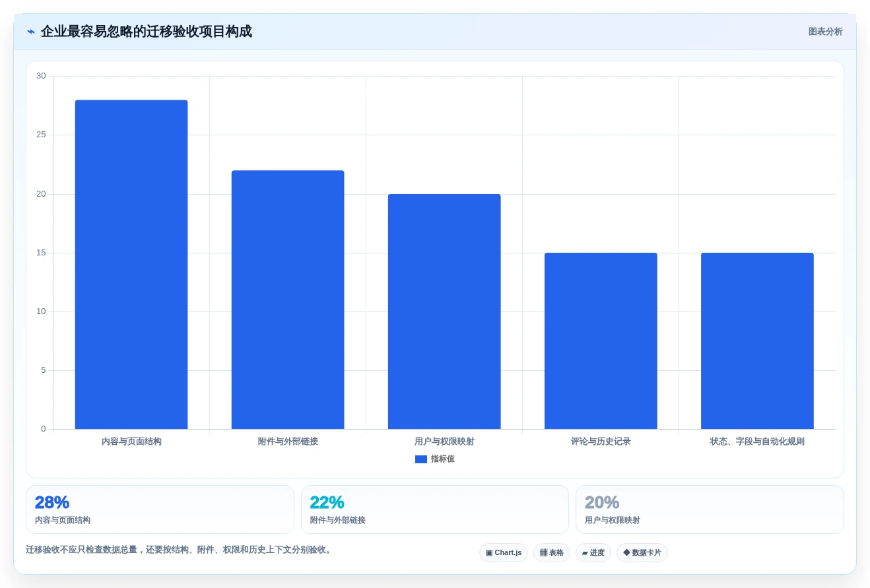870x588 pixels.
Task: Open the 22% 附件与外部链接 stat card
Action: coord(435,509)
